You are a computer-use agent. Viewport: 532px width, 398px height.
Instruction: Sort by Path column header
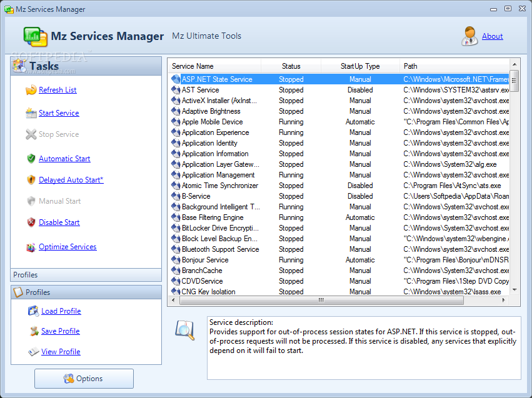[x=454, y=66]
